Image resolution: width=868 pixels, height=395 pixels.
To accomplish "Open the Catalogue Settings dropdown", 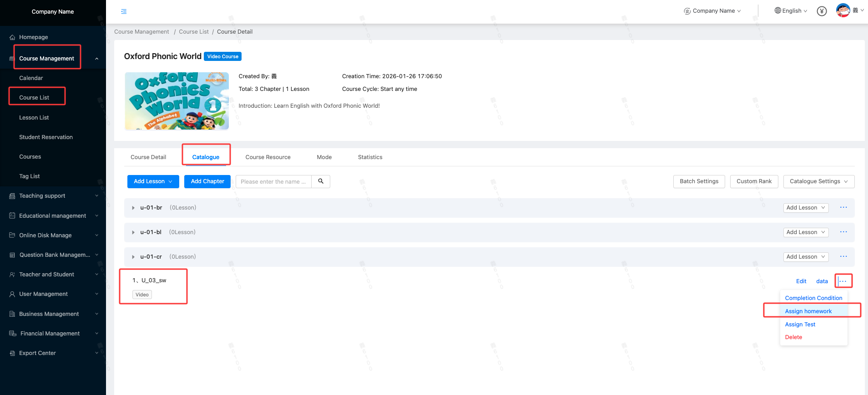I will click(x=818, y=181).
